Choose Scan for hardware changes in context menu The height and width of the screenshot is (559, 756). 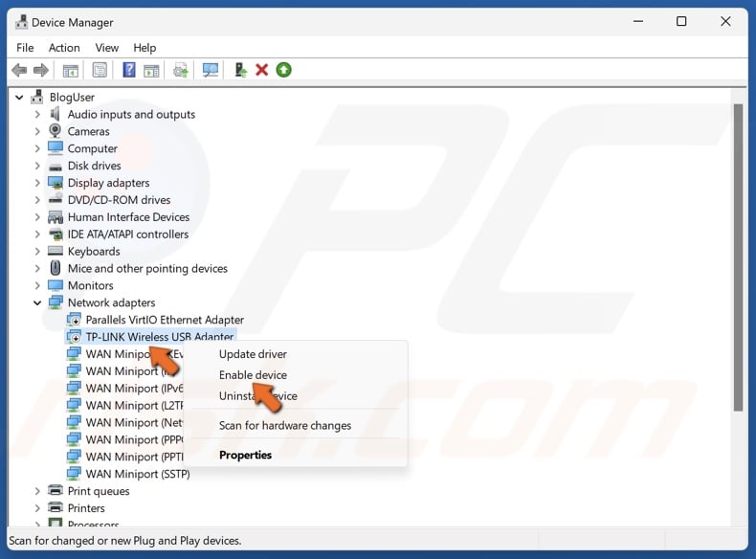click(285, 425)
